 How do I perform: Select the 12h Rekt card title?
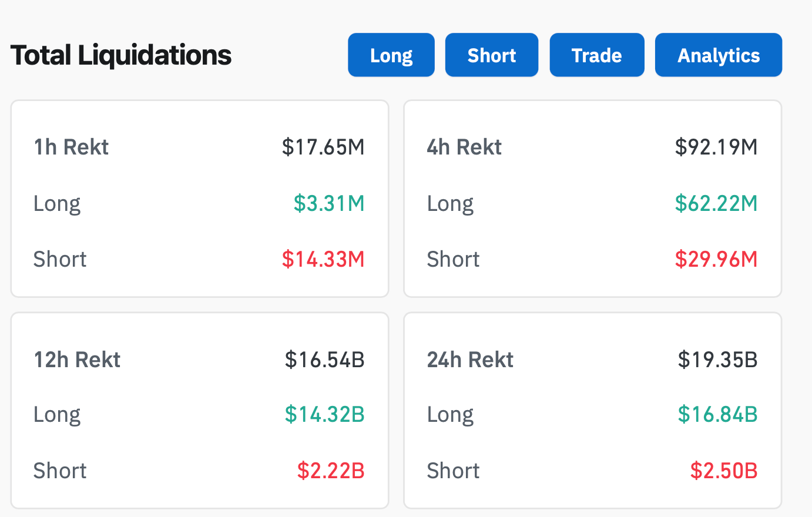77,360
